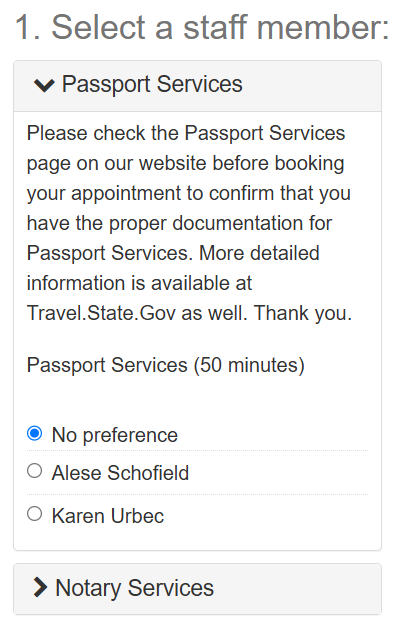Image resolution: width=408 pixels, height=634 pixels.
Task: Expand Notary Services using the right chevron icon
Action: click(40, 587)
